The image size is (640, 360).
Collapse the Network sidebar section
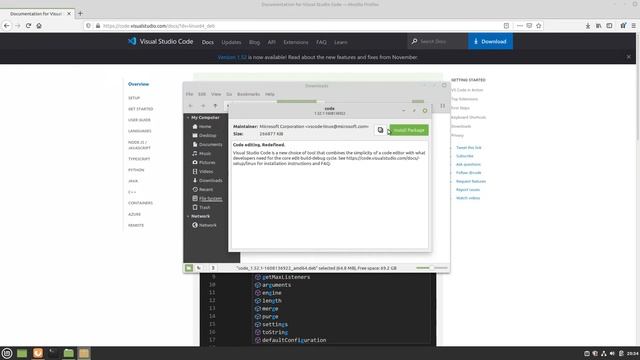point(188,216)
